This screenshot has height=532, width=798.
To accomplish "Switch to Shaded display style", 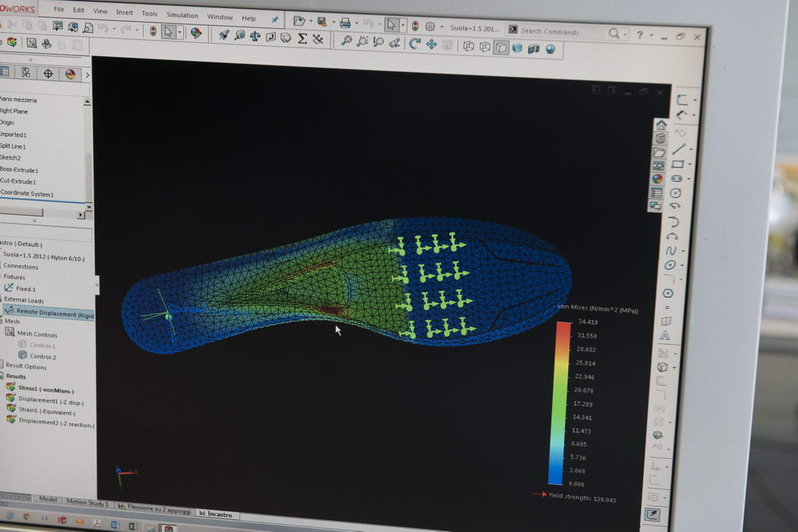I will click(x=517, y=48).
